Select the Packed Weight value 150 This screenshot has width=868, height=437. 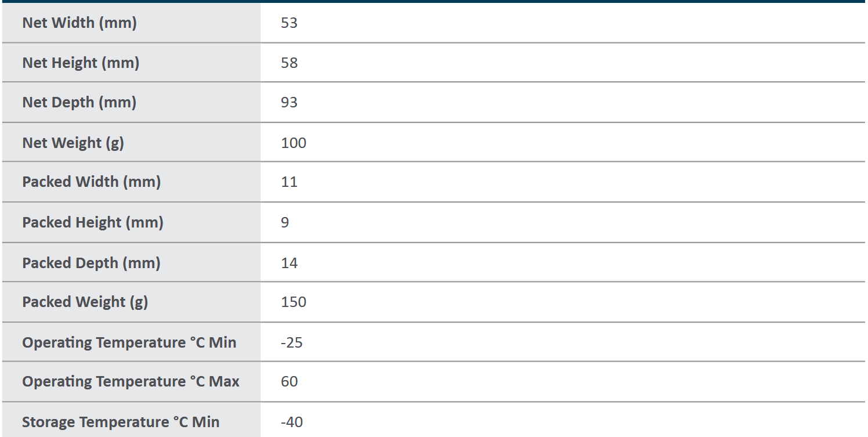coord(294,302)
